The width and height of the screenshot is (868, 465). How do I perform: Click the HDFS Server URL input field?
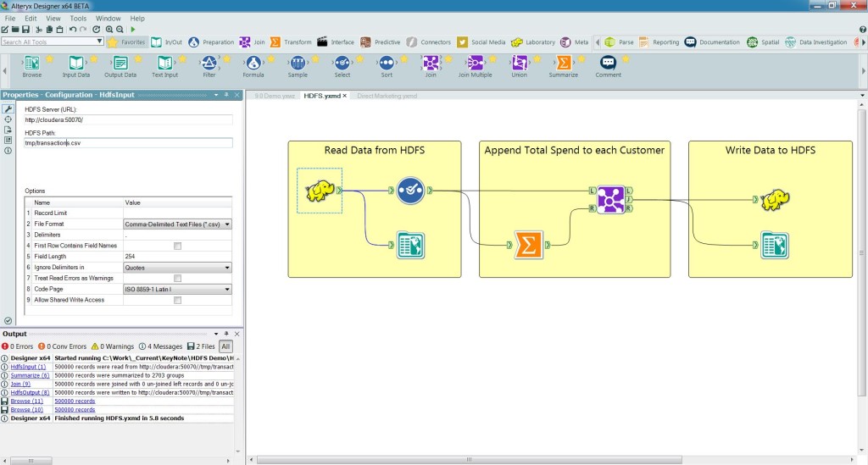point(128,119)
